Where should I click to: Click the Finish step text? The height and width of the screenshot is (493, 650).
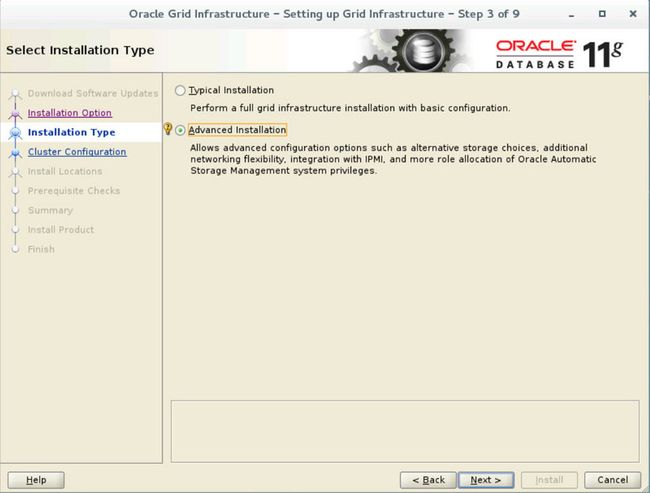(41, 249)
